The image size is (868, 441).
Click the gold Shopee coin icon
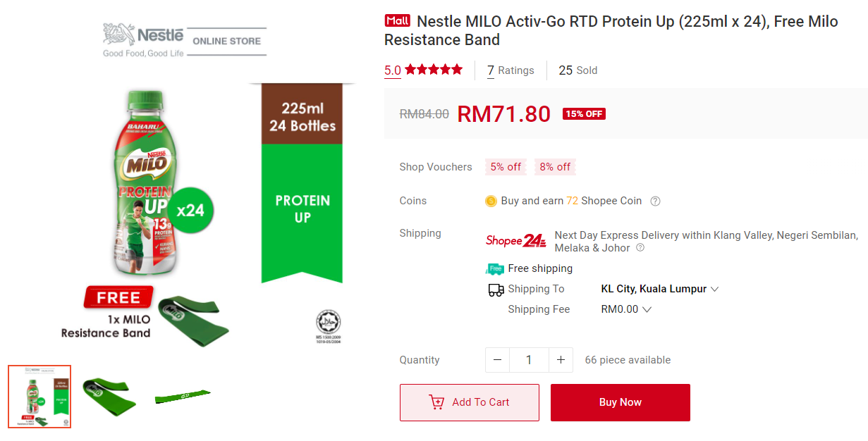coord(491,201)
